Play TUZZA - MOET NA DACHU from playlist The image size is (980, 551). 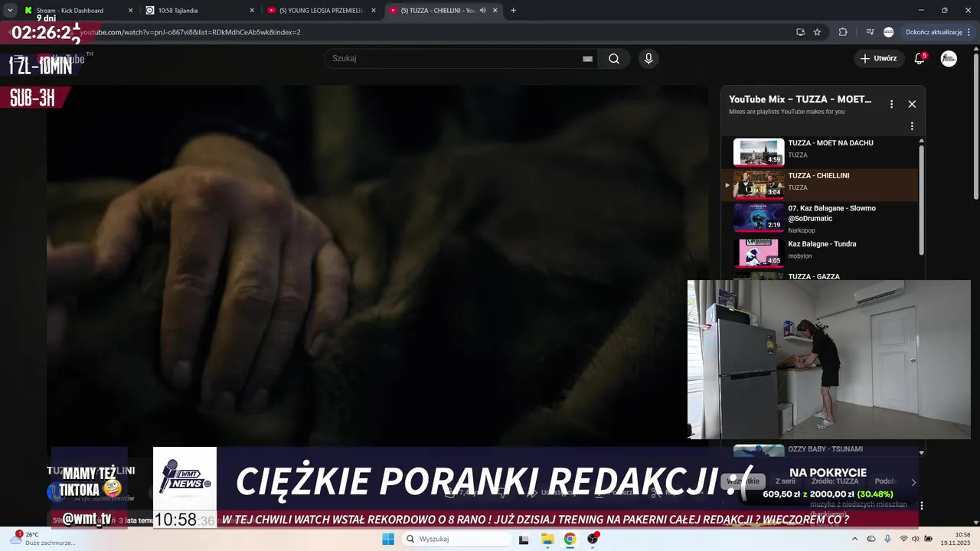(x=821, y=152)
